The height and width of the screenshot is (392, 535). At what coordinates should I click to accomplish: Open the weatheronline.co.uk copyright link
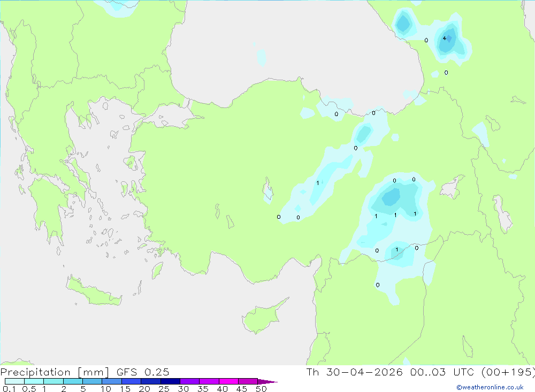pyautogui.click(x=490, y=387)
